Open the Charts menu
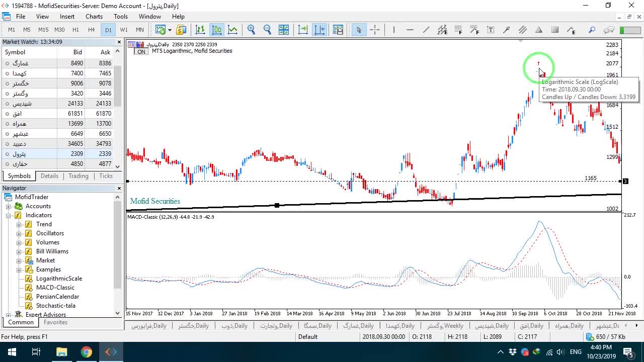The width and height of the screenshot is (644, 362). 94,17
